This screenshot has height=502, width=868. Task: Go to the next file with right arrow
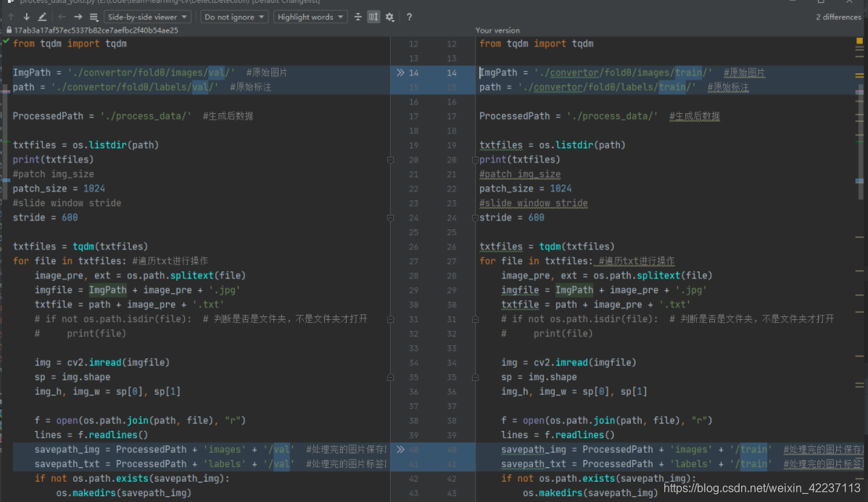(78, 17)
